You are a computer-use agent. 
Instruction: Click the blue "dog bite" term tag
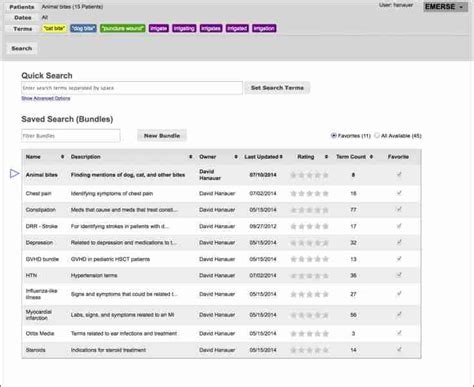click(x=83, y=28)
